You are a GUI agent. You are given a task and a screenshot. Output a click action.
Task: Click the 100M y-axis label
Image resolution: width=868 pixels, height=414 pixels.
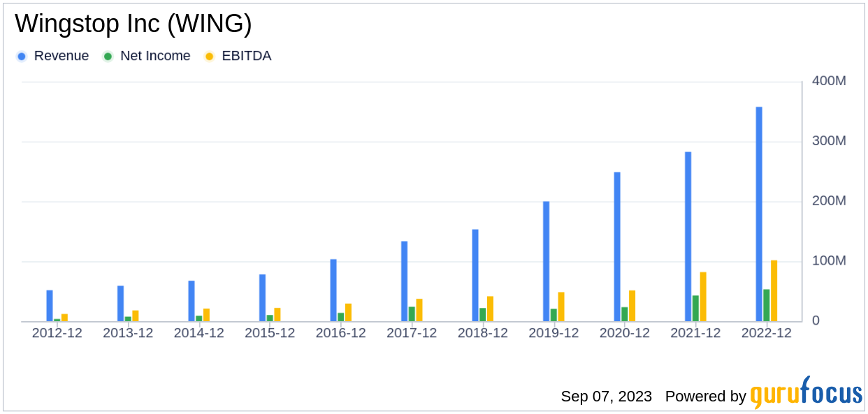[x=829, y=261]
